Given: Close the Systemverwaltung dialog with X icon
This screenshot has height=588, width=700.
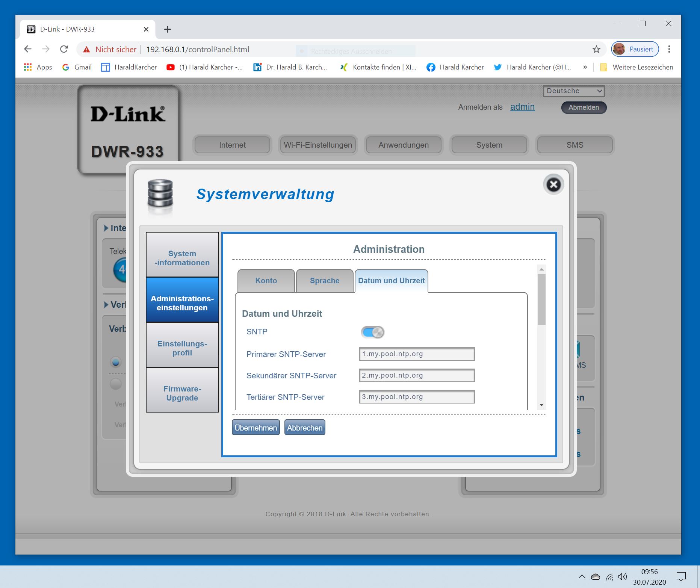Looking at the screenshot, I should (x=553, y=184).
